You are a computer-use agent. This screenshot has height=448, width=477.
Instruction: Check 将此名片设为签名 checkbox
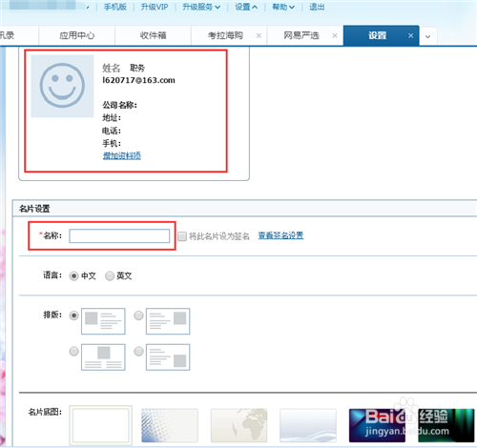point(182,236)
